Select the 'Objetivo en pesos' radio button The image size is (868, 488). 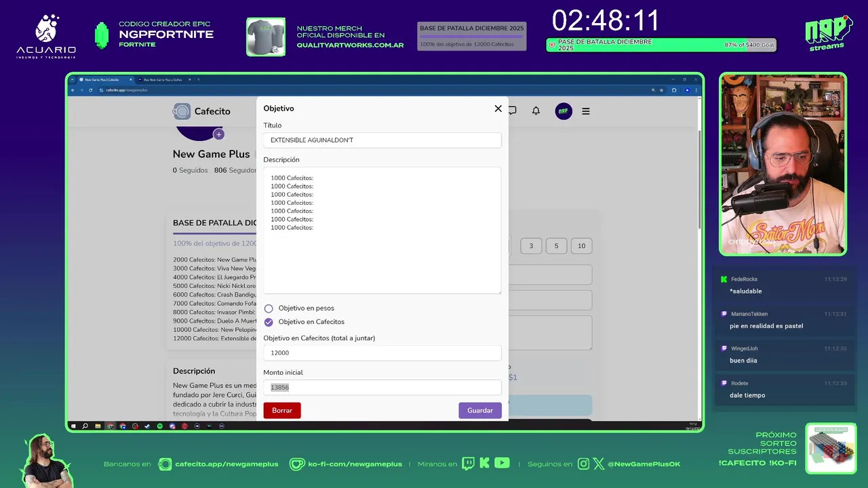(269, 308)
